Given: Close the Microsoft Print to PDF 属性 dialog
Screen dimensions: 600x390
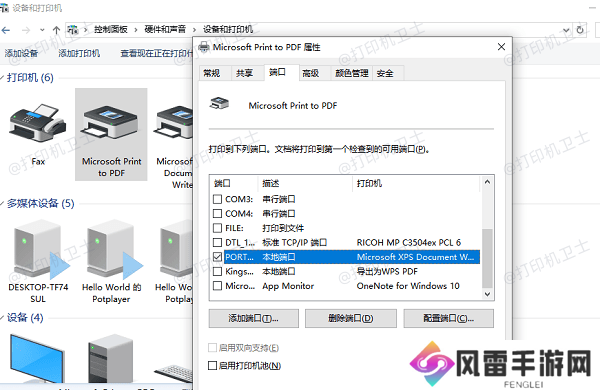Looking at the screenshot, I should [x=501, y=47].
